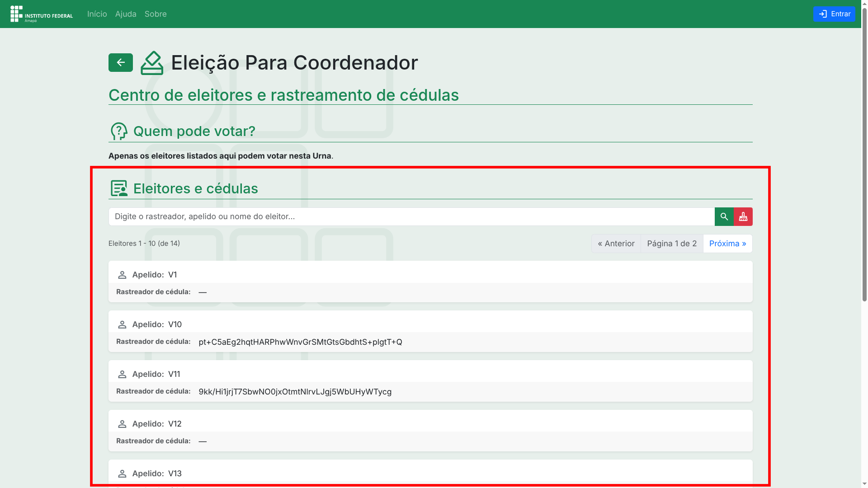Click the person icon next to V10

tap(122, 324)
